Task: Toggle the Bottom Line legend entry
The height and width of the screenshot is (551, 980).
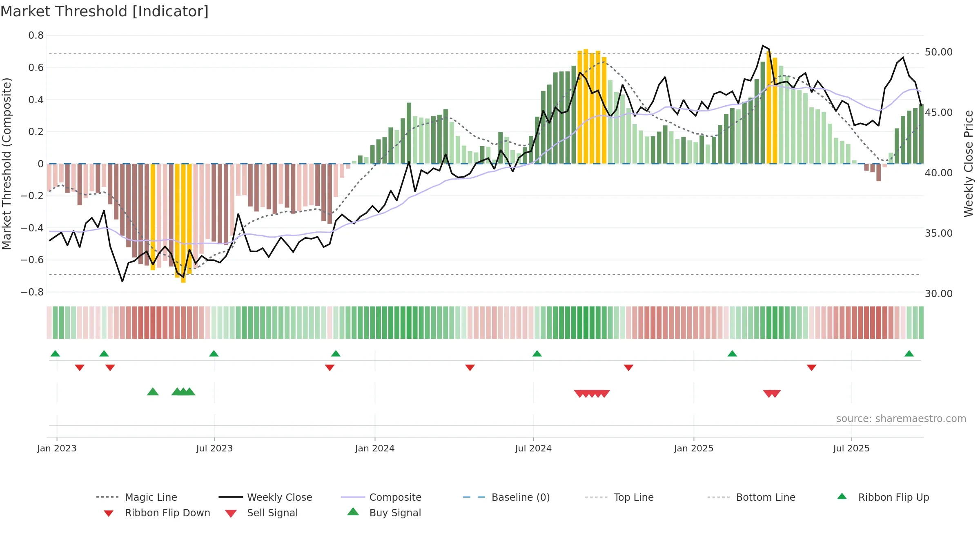Action: pos(751,497)
